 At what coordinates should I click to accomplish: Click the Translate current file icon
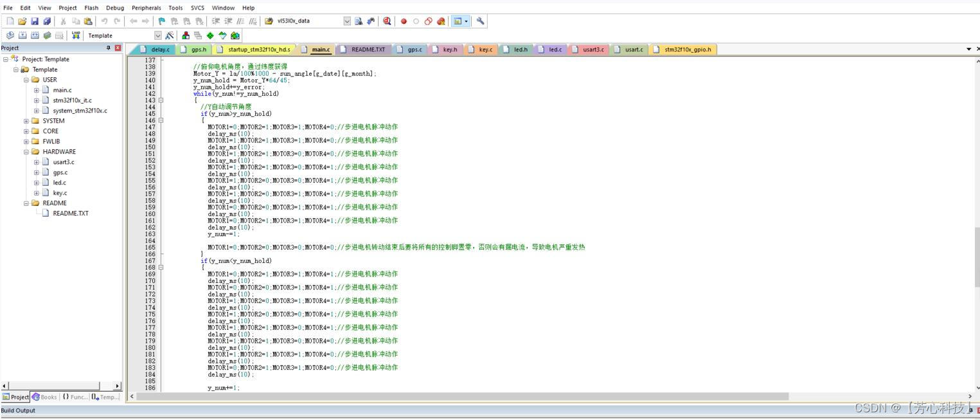10,35
